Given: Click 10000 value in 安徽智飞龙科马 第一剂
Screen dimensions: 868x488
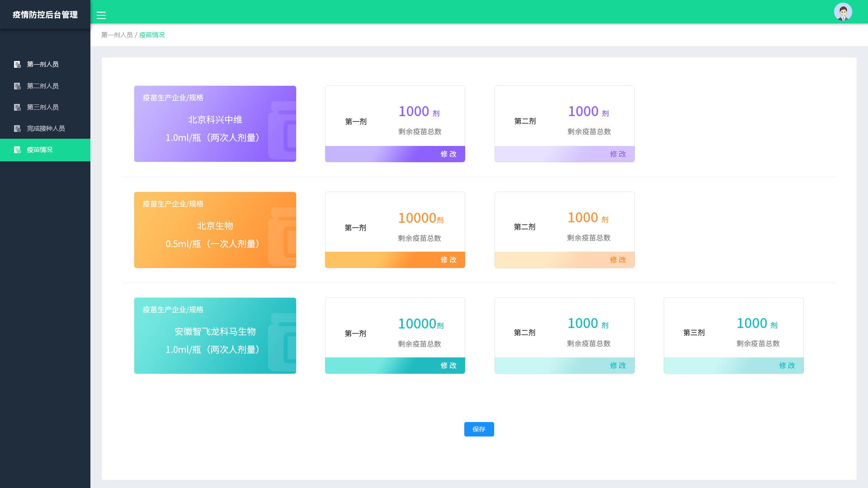Looking at the screenshot, I should pos(417,324).
